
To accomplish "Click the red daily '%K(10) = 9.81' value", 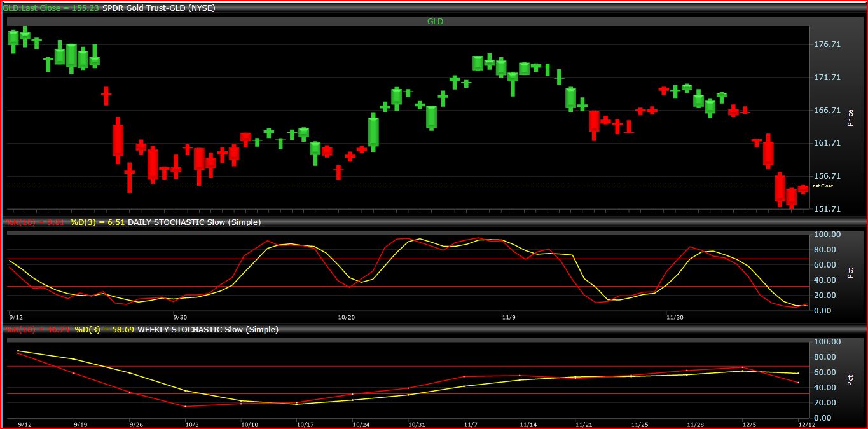I will (36, 222).
